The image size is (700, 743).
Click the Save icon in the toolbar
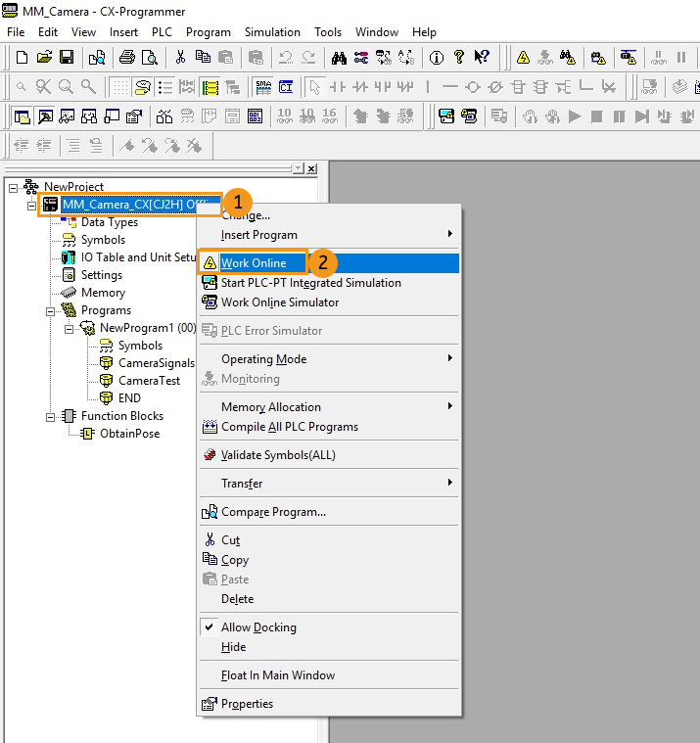[x=67, y=57]
